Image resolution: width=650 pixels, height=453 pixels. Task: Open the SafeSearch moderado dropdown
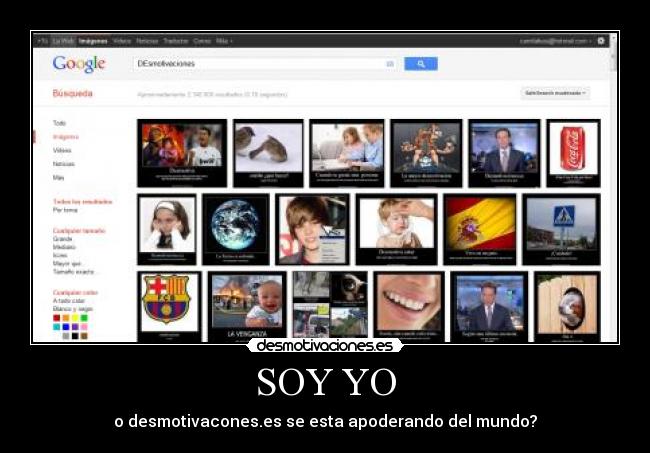555,93
